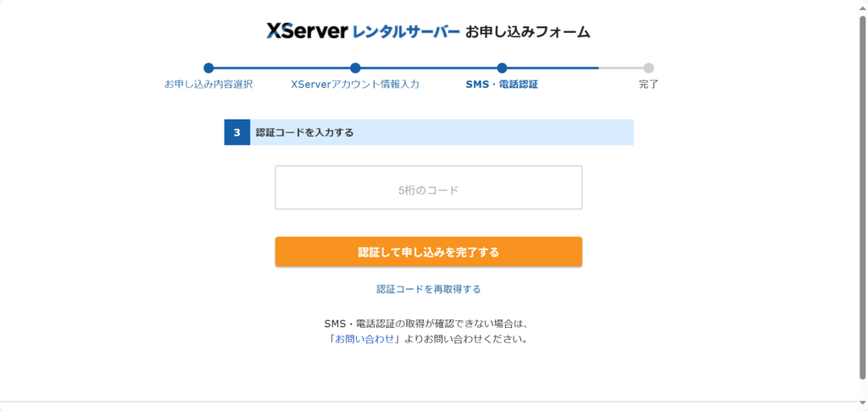
Task: Focus the 5桁のコード input field
Action: 428,187
